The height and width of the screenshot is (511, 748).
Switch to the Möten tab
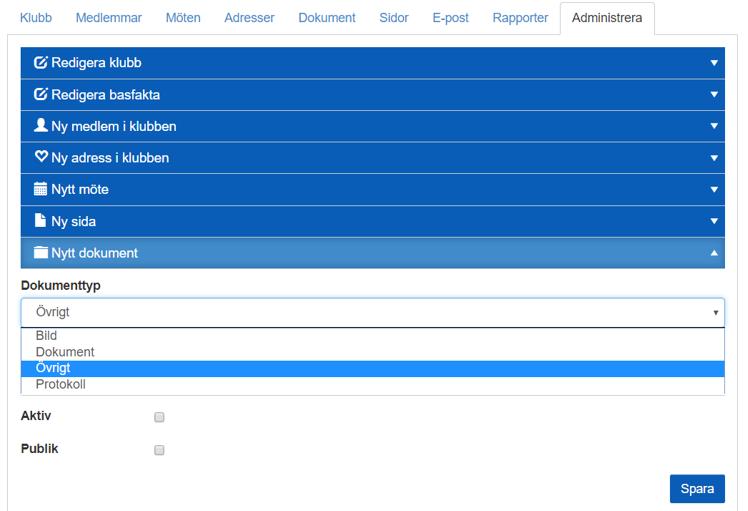pos(183,18)
